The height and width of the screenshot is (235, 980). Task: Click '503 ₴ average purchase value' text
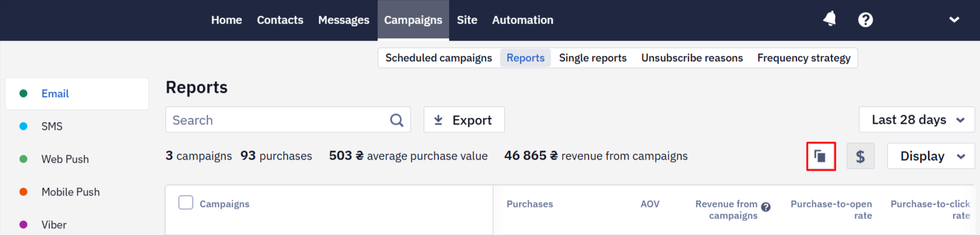(x=408, y=156)
